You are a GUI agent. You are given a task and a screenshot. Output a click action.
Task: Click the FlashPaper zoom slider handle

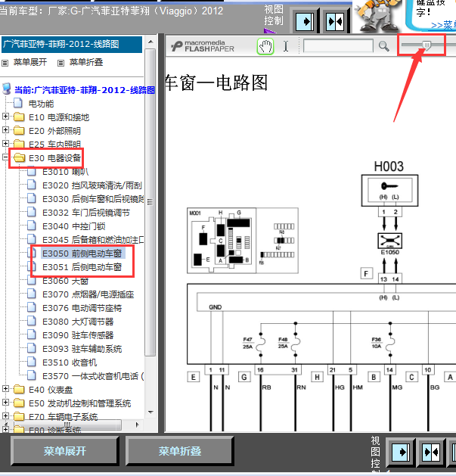point(427,45)
